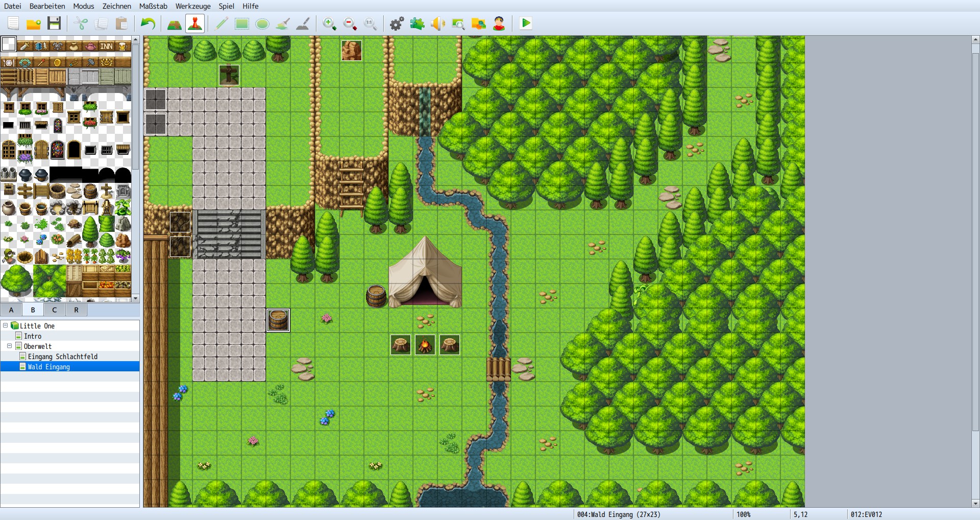
Task: Open the Spiel menu
Action: [x=226, y=6]
